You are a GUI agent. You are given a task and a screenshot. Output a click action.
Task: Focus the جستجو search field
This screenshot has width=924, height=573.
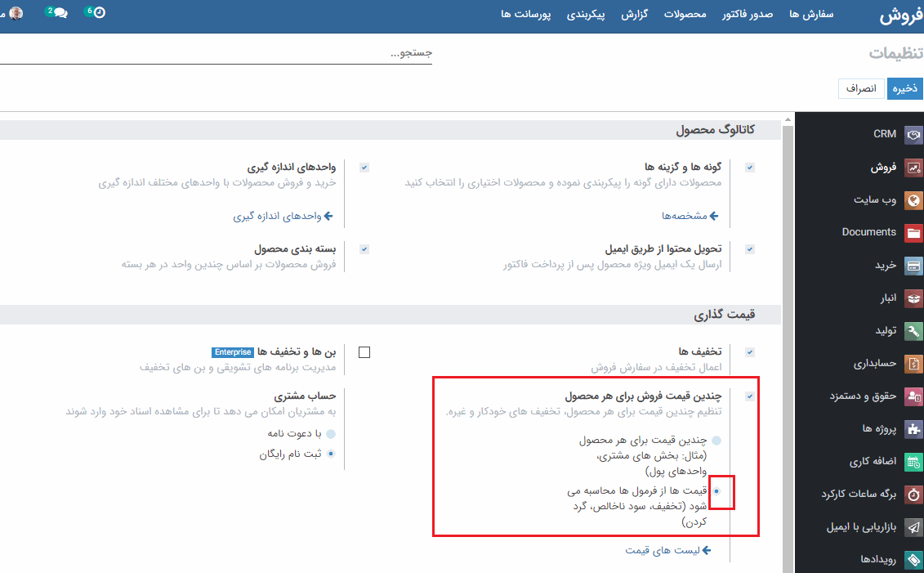[x=216, y=53]
